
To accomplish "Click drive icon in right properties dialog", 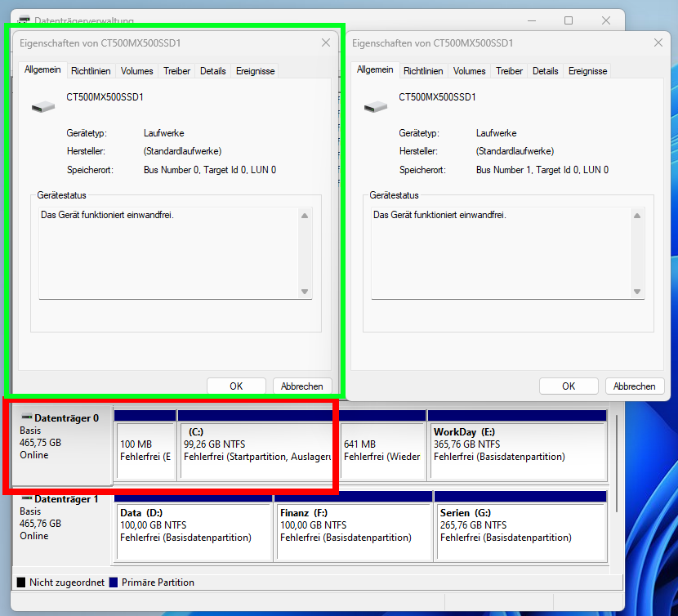I will [375, 106].
